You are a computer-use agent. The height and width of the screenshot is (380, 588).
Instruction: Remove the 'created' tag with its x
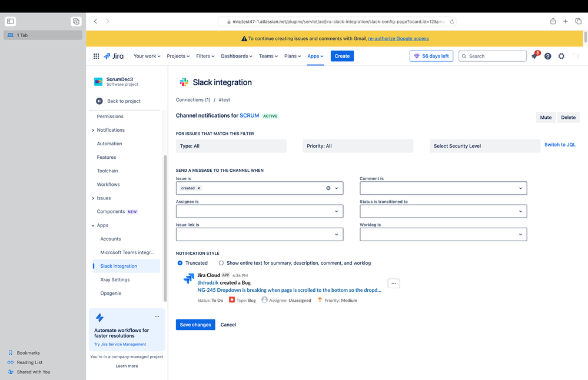click(x=199, y=188)
